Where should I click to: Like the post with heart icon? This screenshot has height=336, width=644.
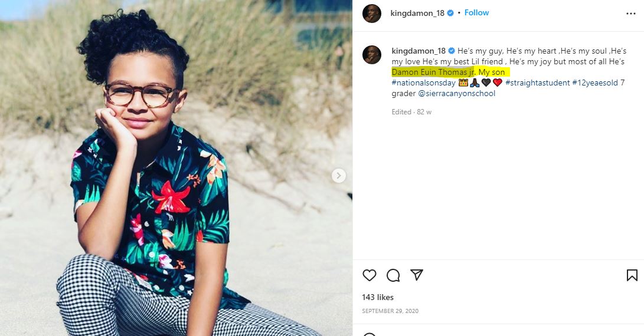[x=370, y=275]
